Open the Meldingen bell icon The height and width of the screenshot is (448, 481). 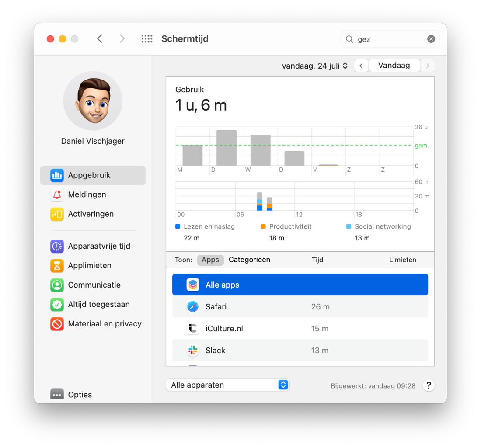click(57, 194)
